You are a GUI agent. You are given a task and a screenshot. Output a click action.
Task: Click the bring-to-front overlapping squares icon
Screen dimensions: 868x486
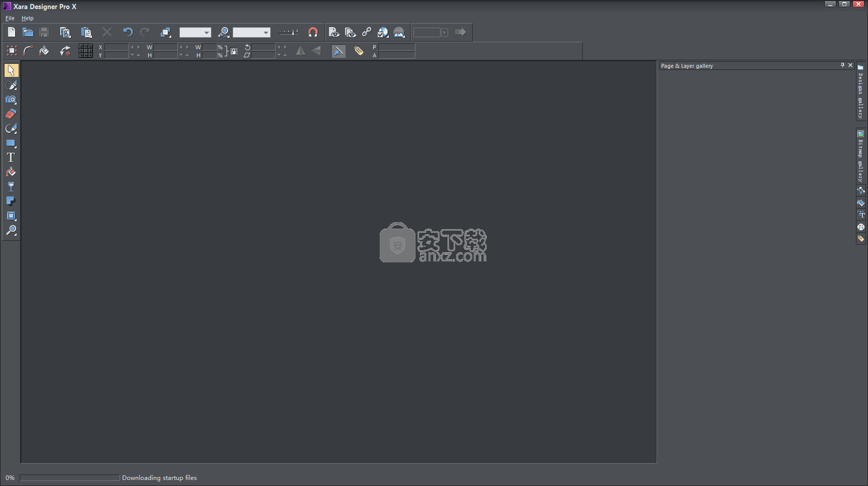[x=165, y=32]
